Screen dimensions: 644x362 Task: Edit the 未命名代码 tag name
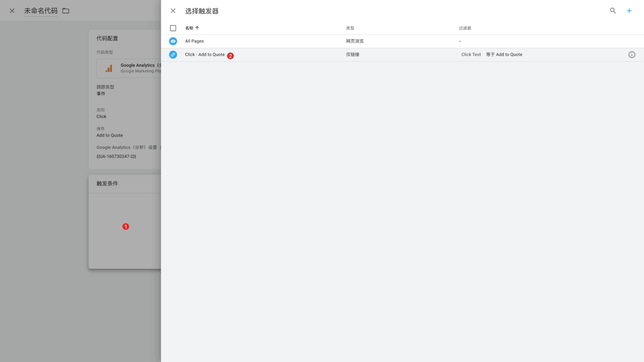click(41, 11)
